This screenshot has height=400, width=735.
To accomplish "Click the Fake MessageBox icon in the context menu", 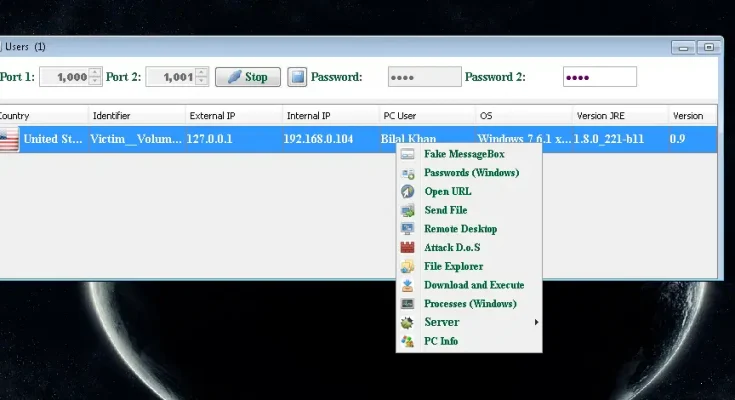I will (407, 154).
